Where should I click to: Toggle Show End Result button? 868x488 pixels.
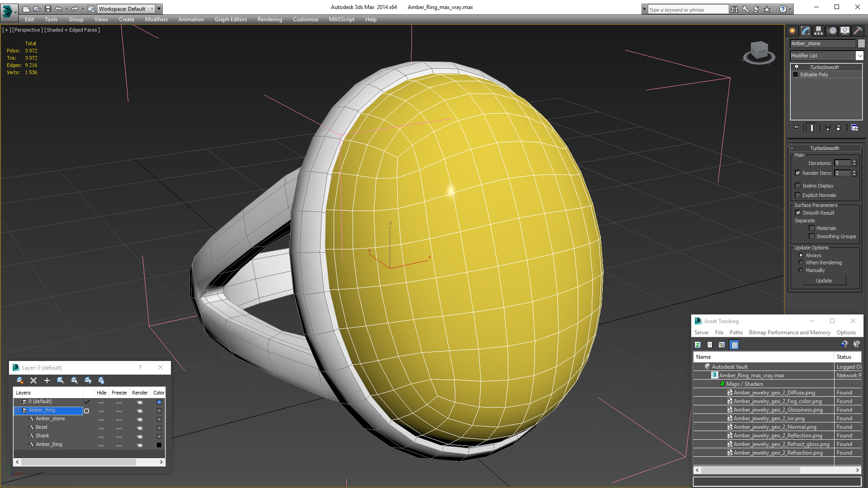point(812,128)
